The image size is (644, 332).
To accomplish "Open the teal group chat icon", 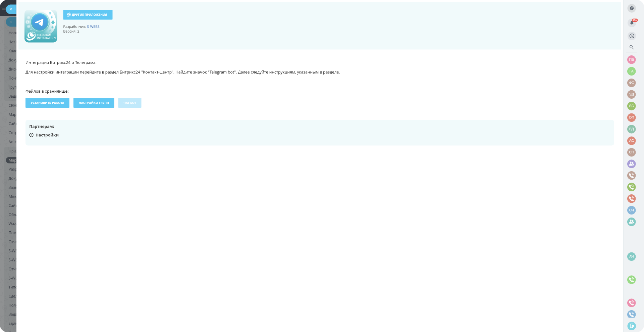I will click(x=632, y=222).
